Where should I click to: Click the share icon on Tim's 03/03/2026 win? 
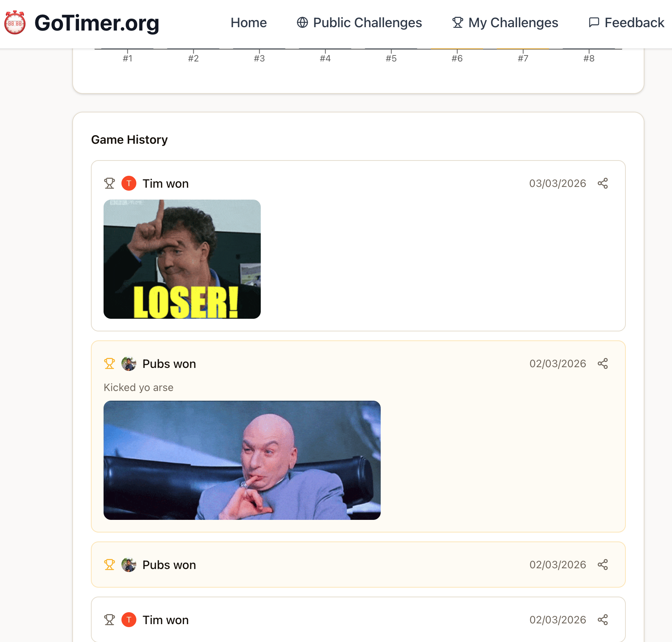pyautogui.click(x=603, y=183)
